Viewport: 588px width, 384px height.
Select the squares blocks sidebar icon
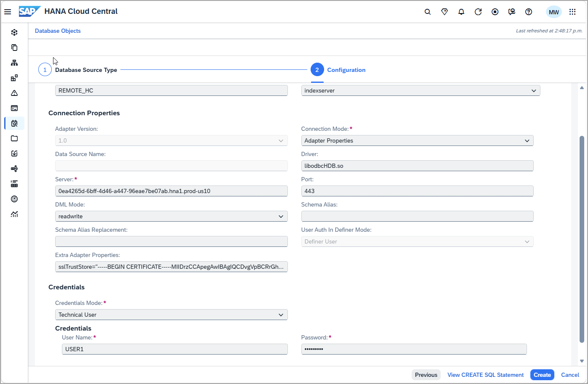click(14, 78)
